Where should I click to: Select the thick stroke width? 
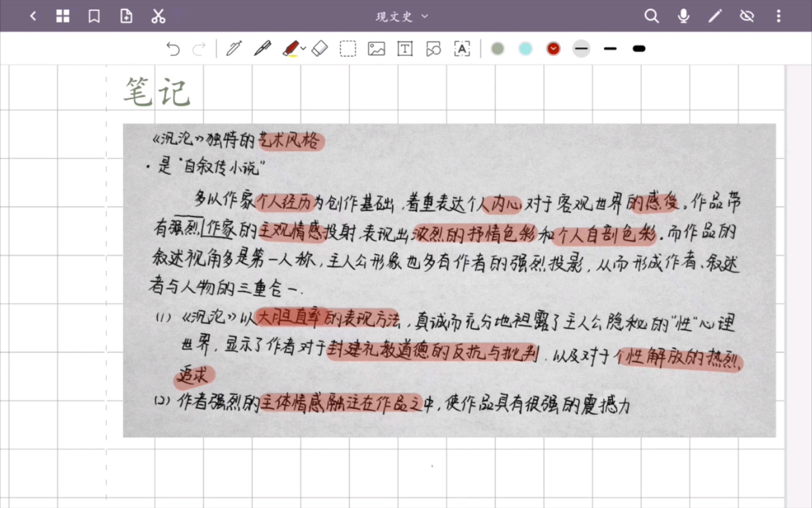coord(639,48)
